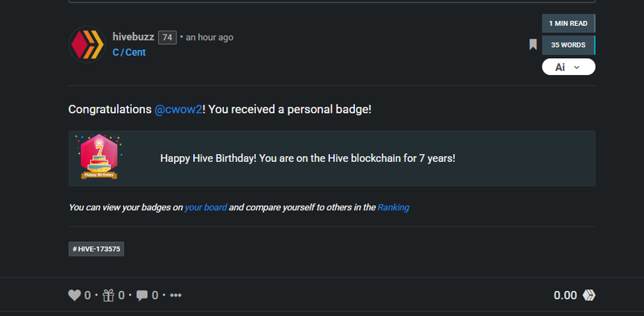Viewport: 644px width, 316px height.
Task: Click the 35 WORDS label
Action: click(x=568, y=45)
